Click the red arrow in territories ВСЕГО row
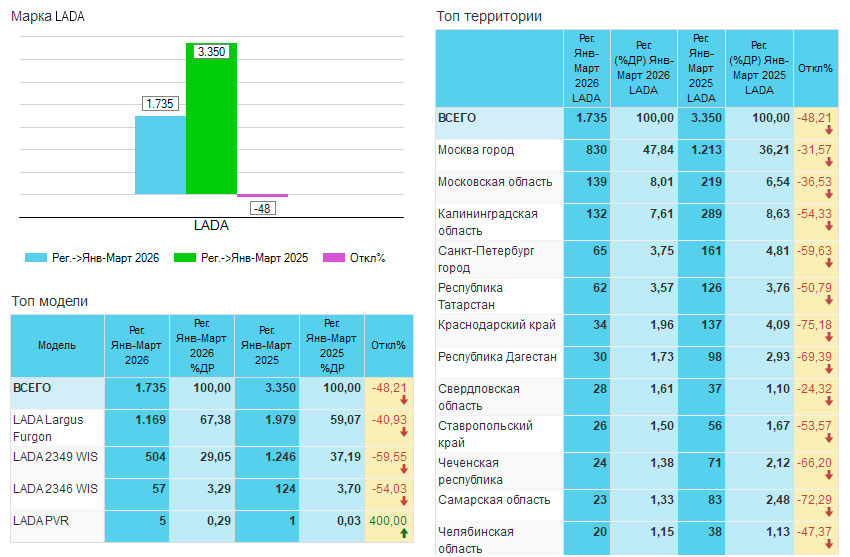850x557 pixels. coord(829,130)
